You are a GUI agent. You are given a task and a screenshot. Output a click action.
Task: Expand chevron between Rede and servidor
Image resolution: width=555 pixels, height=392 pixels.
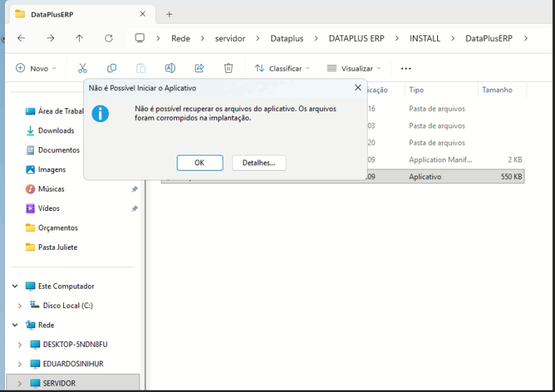tap(203, 38)
